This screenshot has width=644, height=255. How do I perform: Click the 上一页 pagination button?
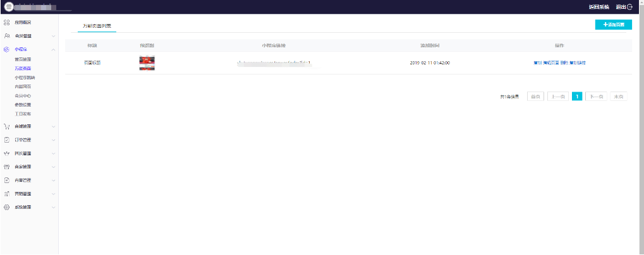[558, 97]
